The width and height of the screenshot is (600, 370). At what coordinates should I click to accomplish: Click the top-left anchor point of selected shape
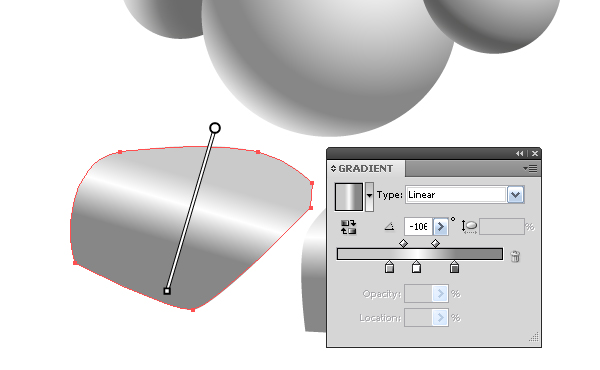tap(120, 152)
